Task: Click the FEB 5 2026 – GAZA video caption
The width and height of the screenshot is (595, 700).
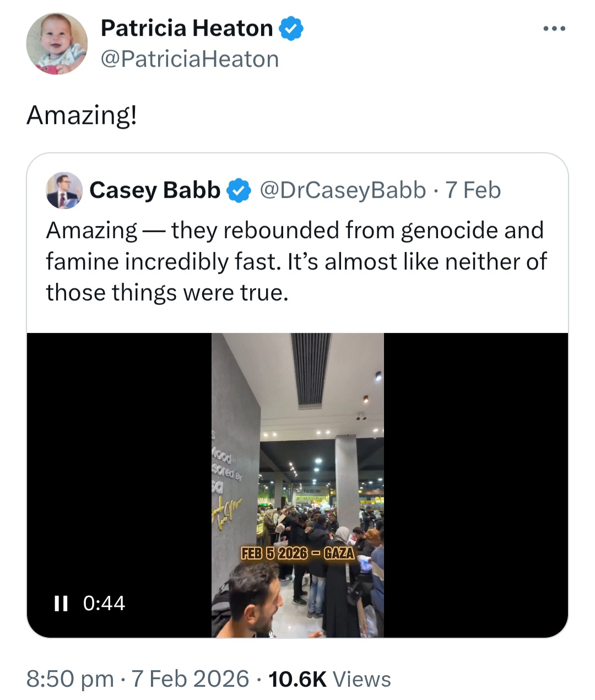Action: (297, 553)
